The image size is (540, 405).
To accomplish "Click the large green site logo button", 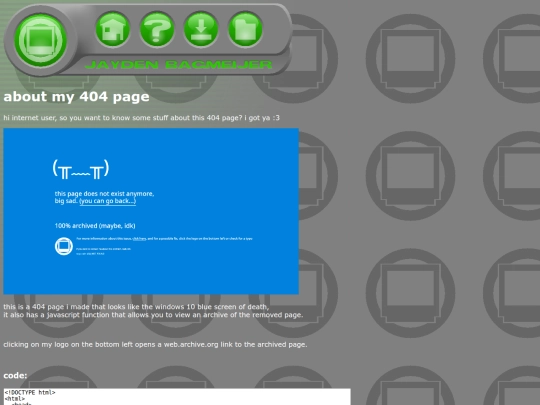I will pos(41,40).
